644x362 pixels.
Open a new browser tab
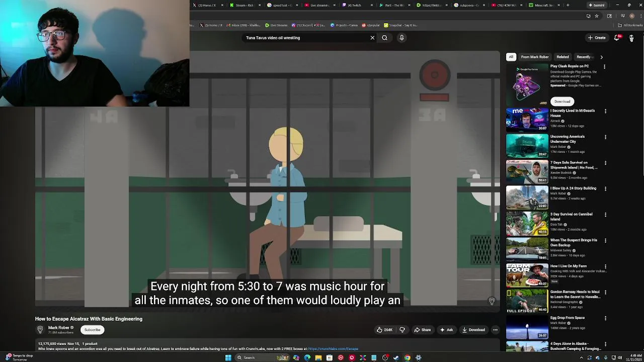point(568,5)
